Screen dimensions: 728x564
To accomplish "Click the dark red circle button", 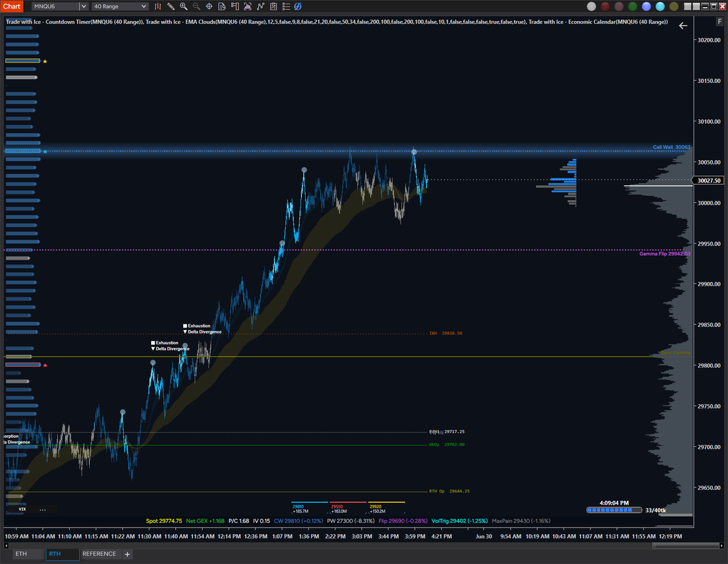I will (x=605, y=6).
